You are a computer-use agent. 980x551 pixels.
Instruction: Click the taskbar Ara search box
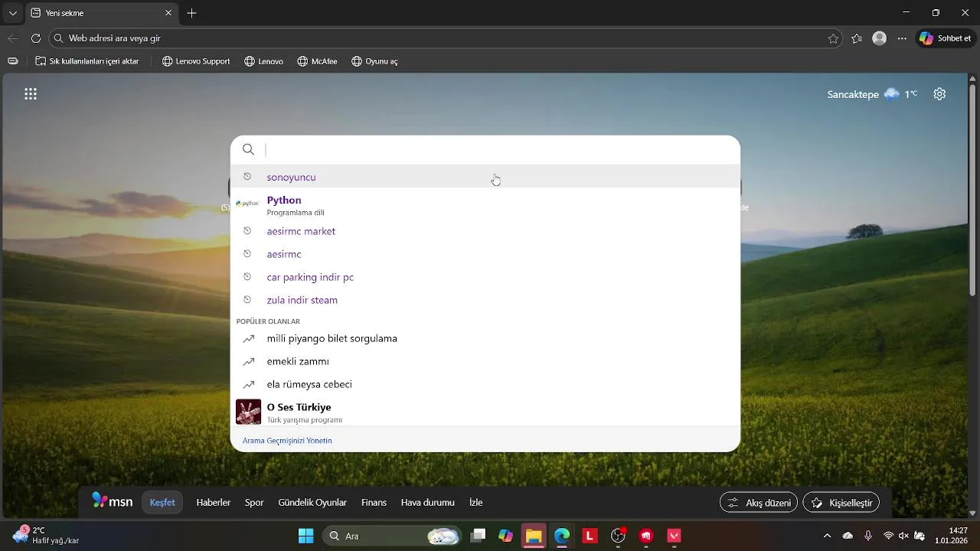tap(391, 536)
